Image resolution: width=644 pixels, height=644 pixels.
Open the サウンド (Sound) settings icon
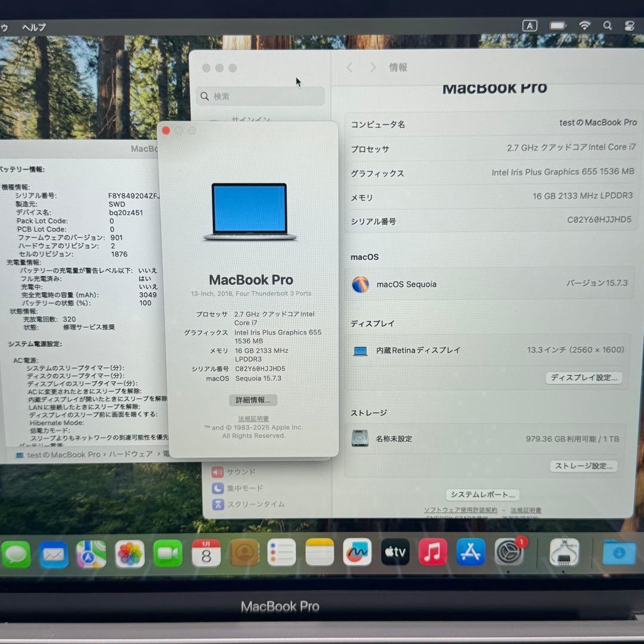[x=217, y=472]
